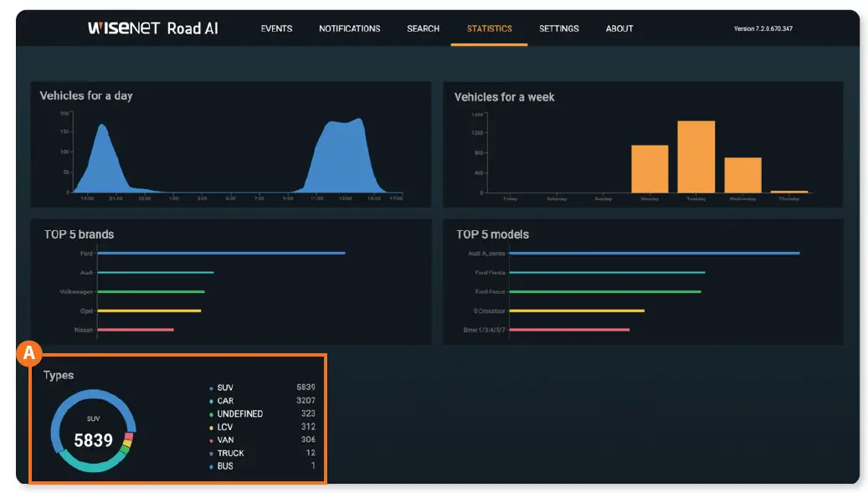Click the Nissan bar in TOP 5 brands
Screen dimensions: 868x493
pos(136,330)
